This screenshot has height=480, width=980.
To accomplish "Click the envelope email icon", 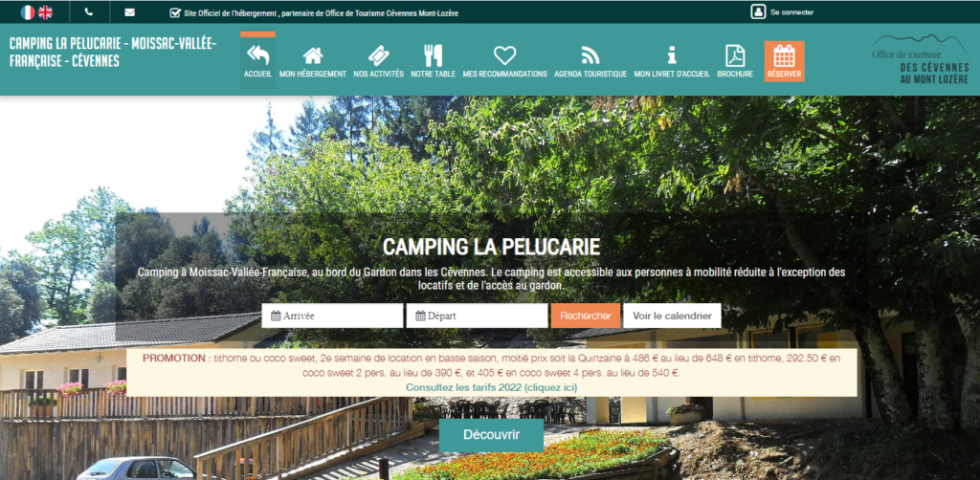I will click(129, 11).
